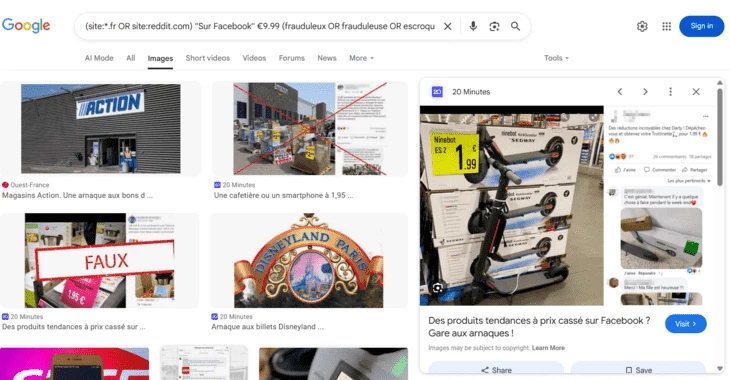Screen dimensions: 730x380
Task: Start voice search with the microphone icon
Action: pyautogui.click(x=473, y=27)
